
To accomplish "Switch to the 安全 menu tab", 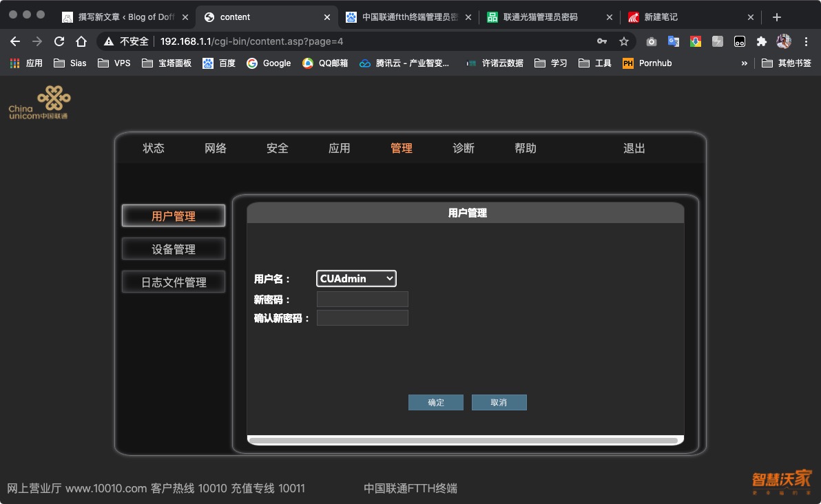I will [x=278, y=148].
